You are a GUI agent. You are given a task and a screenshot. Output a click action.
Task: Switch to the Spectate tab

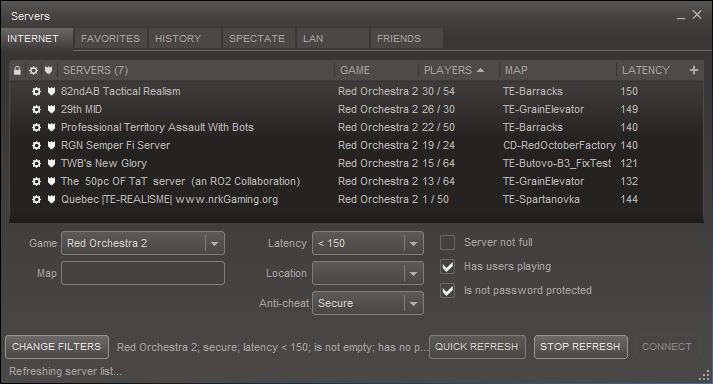[259, 39]
